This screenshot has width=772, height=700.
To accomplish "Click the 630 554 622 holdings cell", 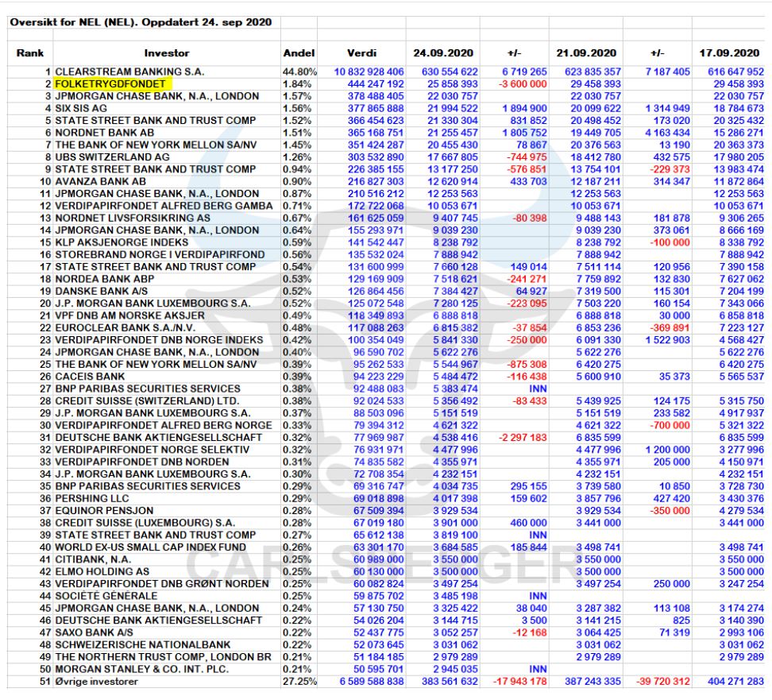I will pyautogui.click(x=450, y=72).
